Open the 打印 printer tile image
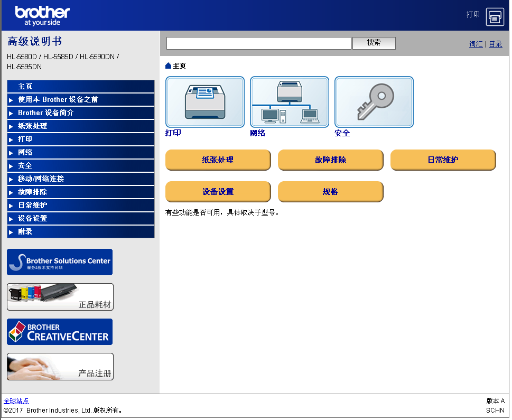Viewport: 512px width, 420px height. click(205, 102)
